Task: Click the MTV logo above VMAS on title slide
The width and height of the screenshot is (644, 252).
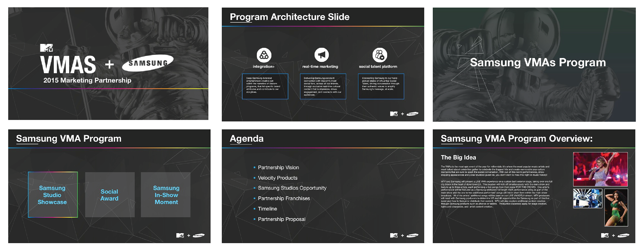Action: 46,48
